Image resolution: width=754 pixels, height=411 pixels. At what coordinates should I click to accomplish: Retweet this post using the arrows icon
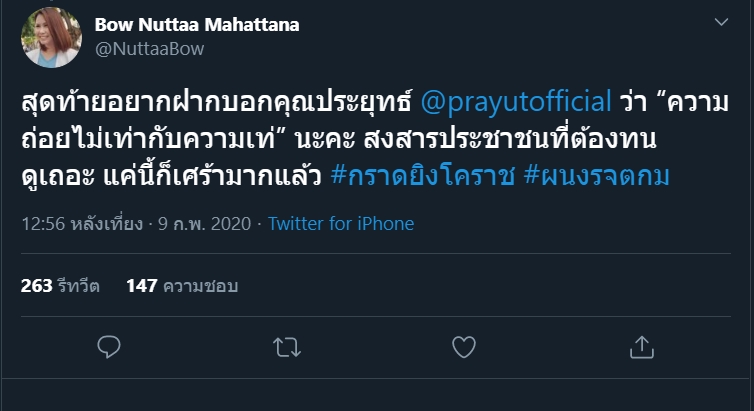pyautogui.click(x=286, y=346)
